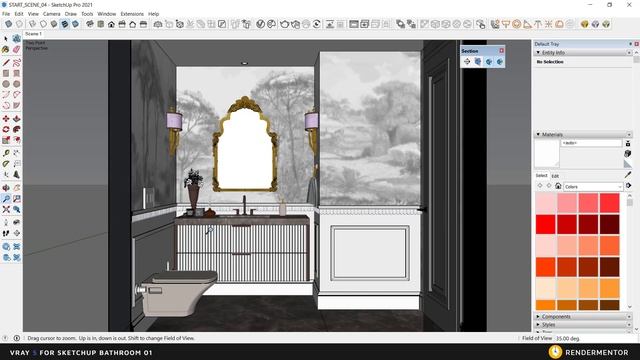This screenshot has height=360, width=640.
Task: Select the Scale tool
Action: [6, 140]
